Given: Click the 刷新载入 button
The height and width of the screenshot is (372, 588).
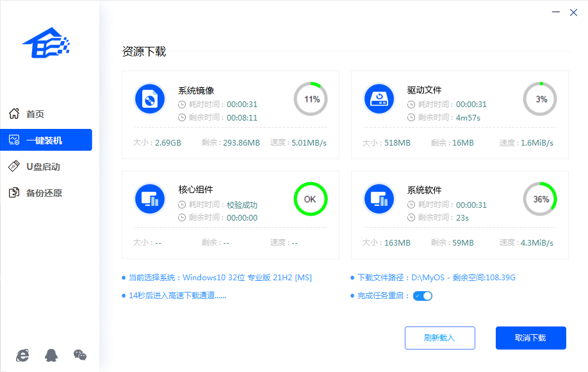Looking at the screenshot, I should point(440,338).
